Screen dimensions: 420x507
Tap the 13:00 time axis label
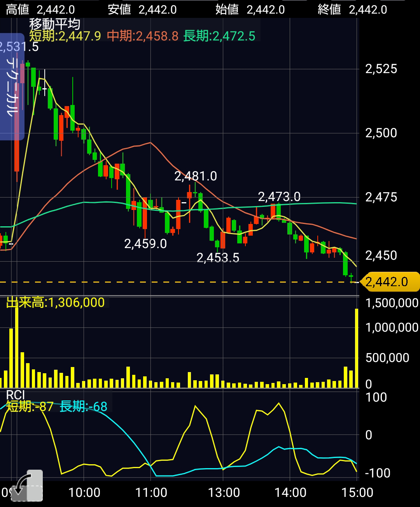224,493
